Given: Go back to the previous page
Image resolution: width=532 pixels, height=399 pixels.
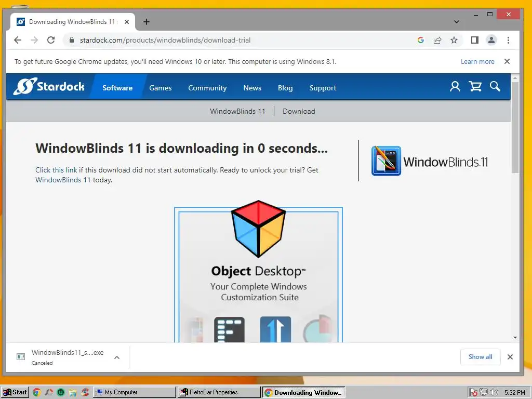Looking at the screenshot, I should (x=18, y=40).
